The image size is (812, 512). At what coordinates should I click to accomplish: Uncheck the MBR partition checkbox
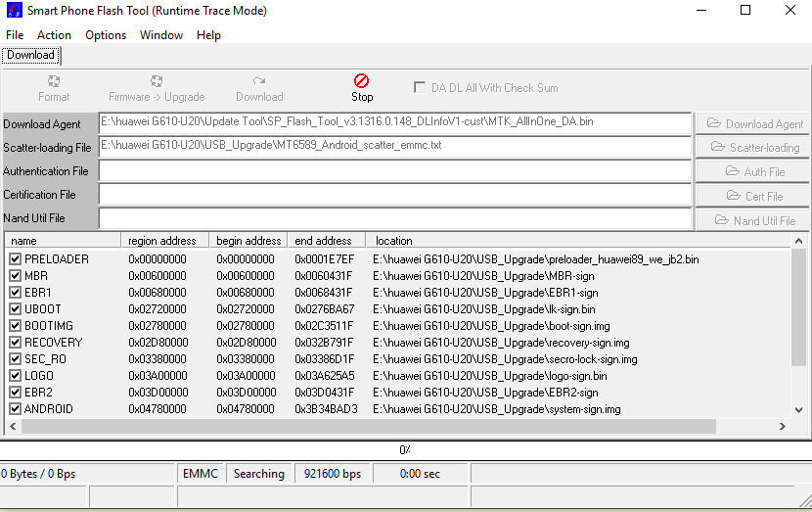[15, 276]
